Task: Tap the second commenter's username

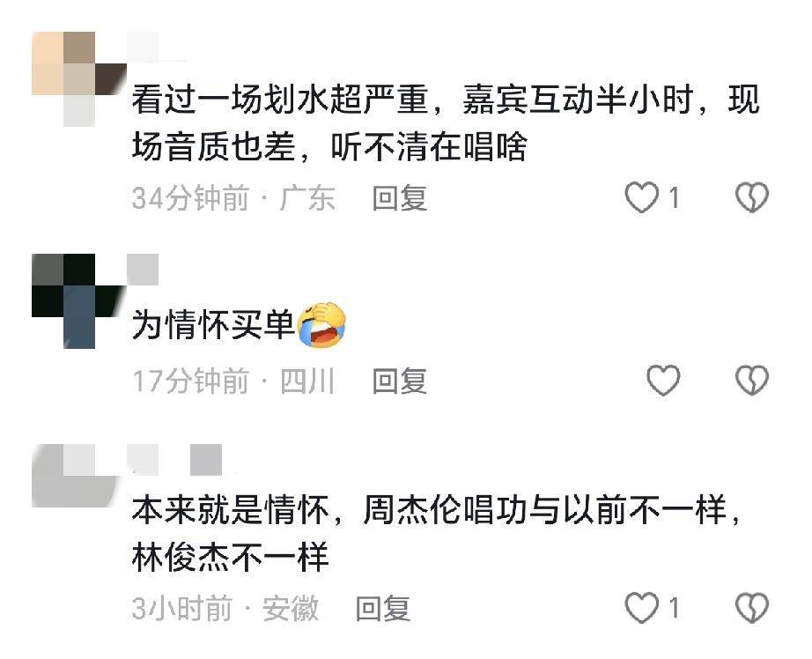Action: [x=143, y=270]
